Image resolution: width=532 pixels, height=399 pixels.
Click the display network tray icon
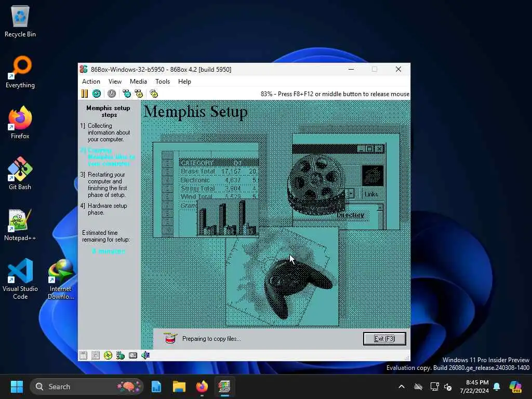(434, 387)
